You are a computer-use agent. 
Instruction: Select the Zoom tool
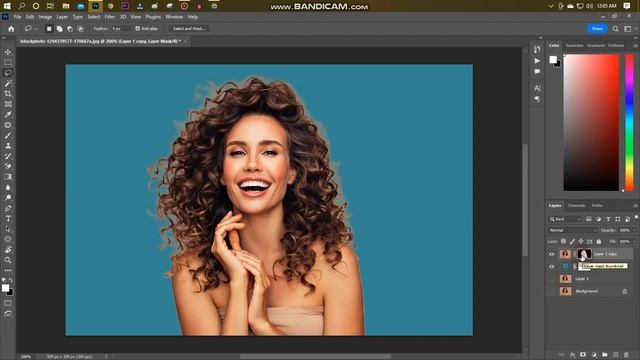click(x=8, y=260)
